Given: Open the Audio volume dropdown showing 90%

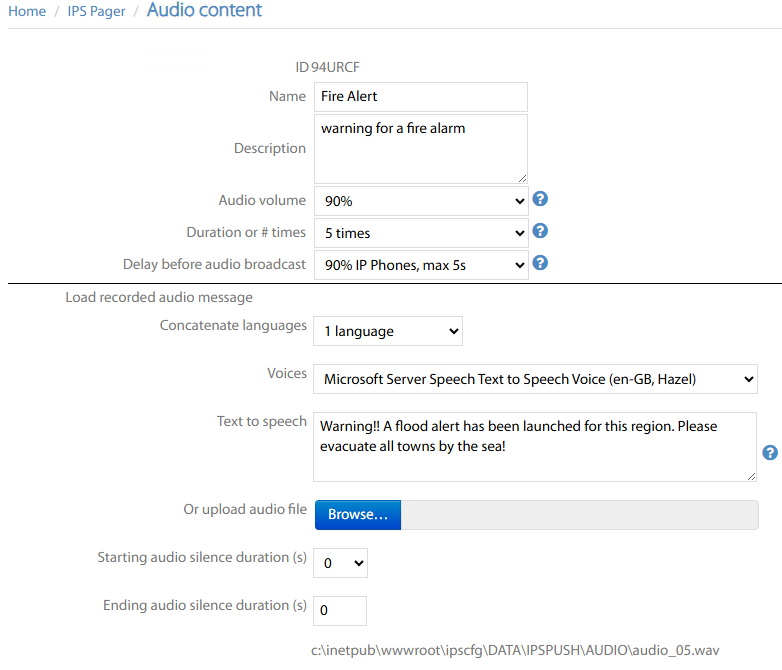Looking at the screenshot, I should click(x=420, y=201).
